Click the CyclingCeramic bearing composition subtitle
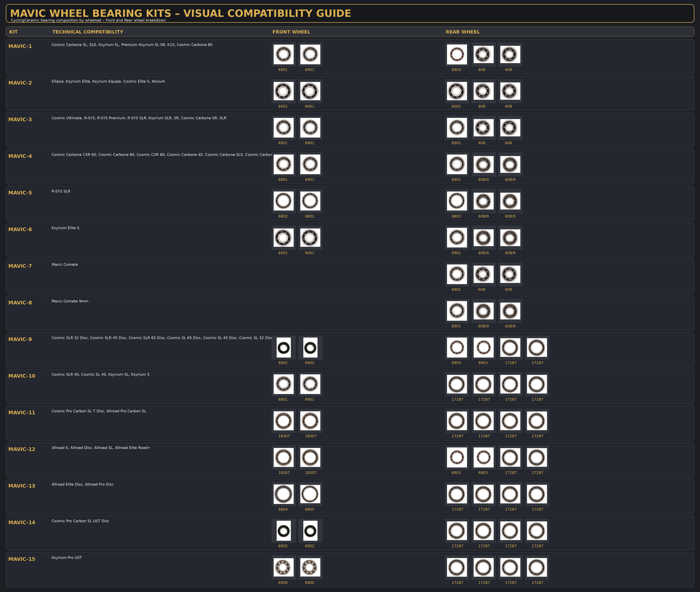This screenshot has width=700, height=592. click(x=88, y=20)
